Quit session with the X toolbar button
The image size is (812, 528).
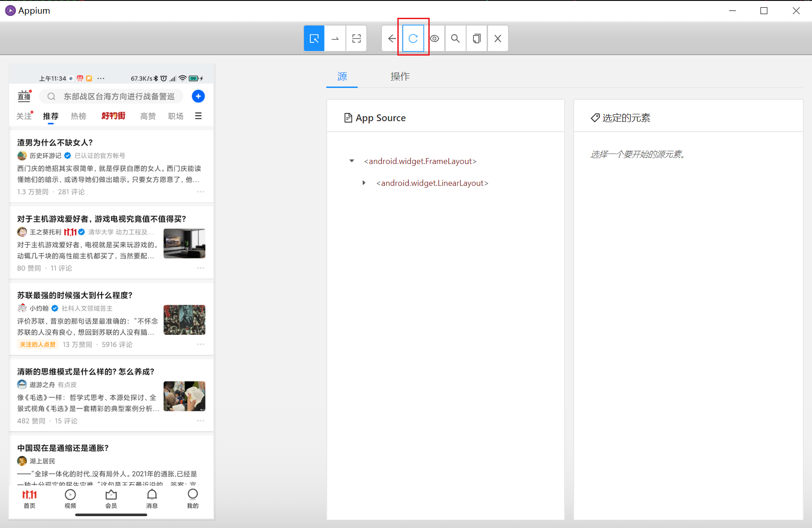coord(498,38)
